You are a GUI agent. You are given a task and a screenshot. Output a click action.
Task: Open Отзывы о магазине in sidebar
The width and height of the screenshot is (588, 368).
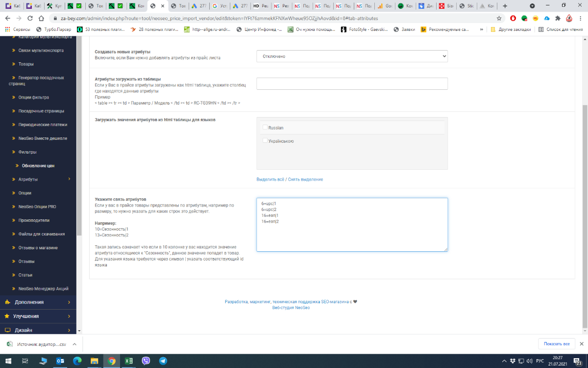tap(38, 248)
